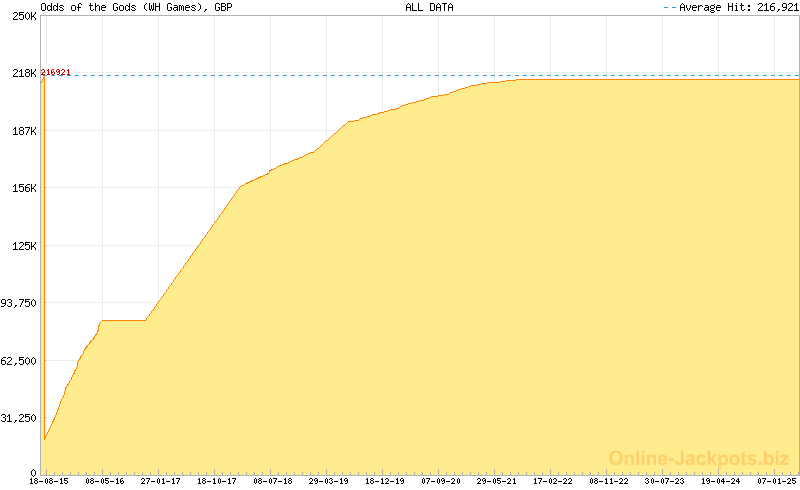Screen dimensions: 800x490
Task: Click the ALL DATA label
Action: pyautogui.click(x=428, y=7)
